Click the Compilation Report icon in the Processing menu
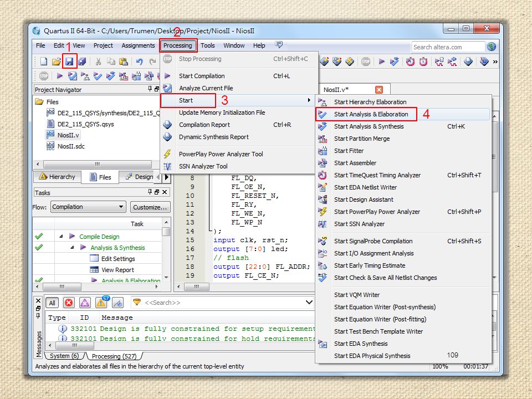532x399 pixels. [167, 125]
